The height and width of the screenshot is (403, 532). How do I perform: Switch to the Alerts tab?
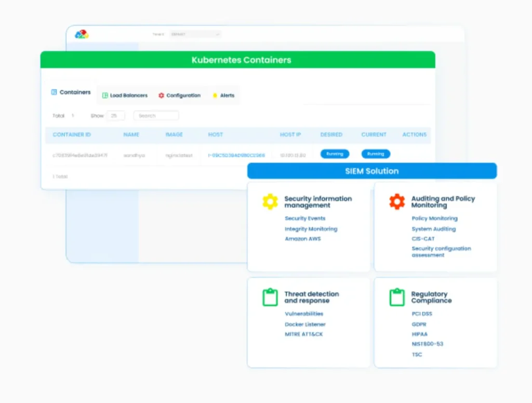(x=223, y=96)
